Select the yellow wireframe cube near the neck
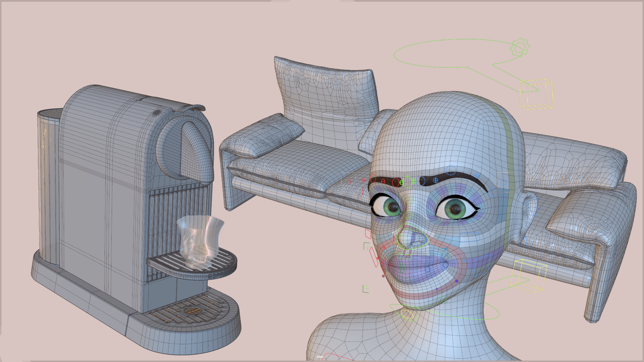This screenshot has width=644, height=362. click(528, 276)
